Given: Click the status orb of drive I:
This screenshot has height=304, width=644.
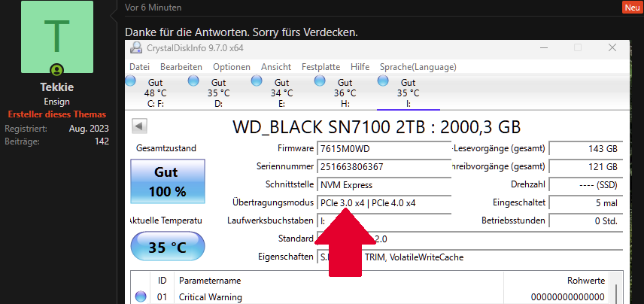Looking at the screenshot, I should point(383,81).
